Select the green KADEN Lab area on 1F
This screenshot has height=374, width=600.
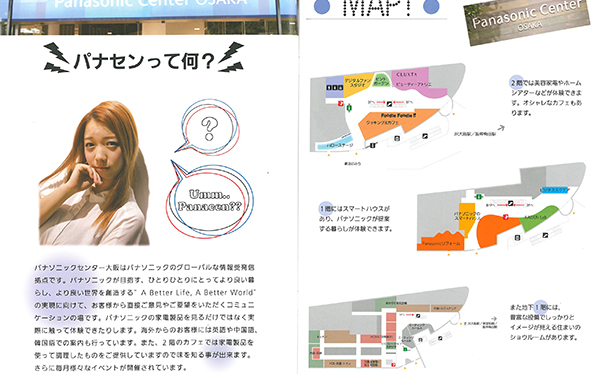(x=538, y=218)
